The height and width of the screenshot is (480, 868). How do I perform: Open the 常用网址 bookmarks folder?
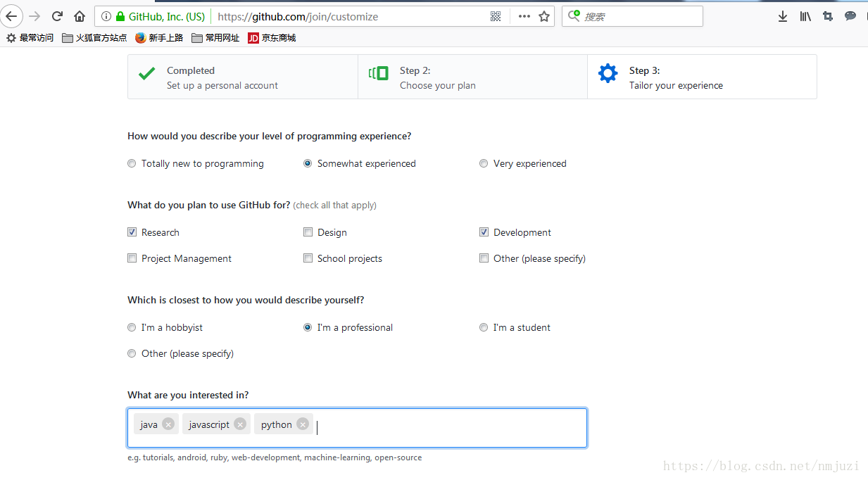(x=215, y=38)
